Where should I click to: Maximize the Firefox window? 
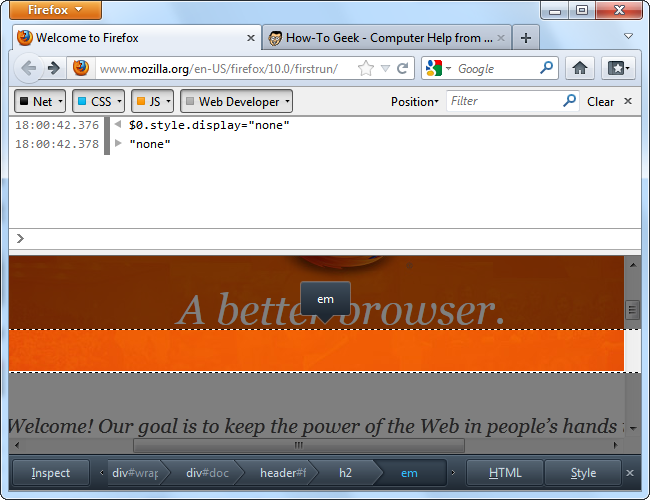582,10
